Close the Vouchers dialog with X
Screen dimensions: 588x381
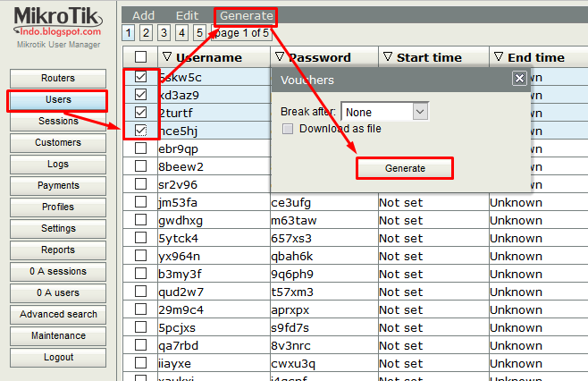pos(519,79)
